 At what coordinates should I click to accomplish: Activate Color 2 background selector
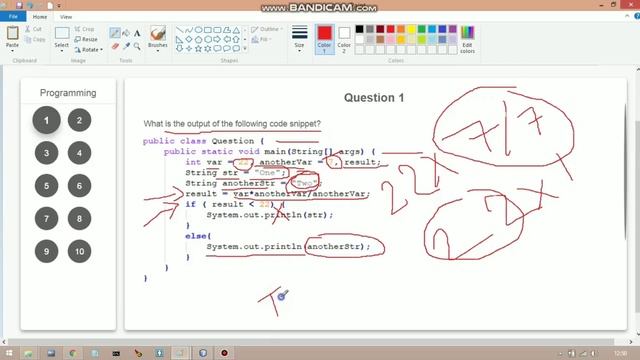(344, 39)
